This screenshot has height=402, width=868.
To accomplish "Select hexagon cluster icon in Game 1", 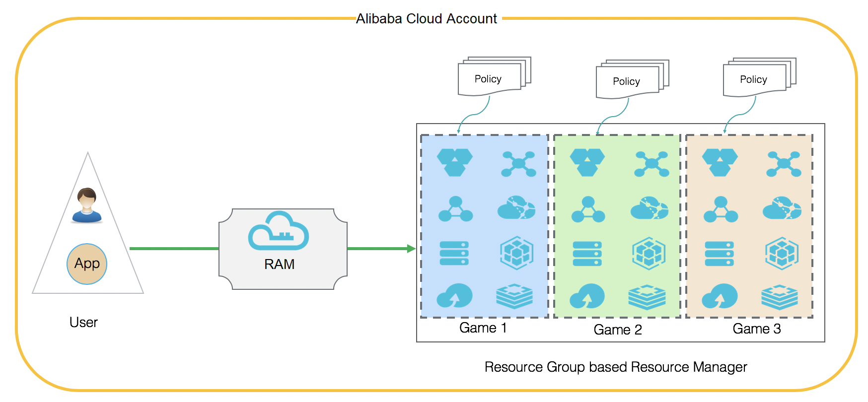I will pyautogui.click(x=455, y=162).
